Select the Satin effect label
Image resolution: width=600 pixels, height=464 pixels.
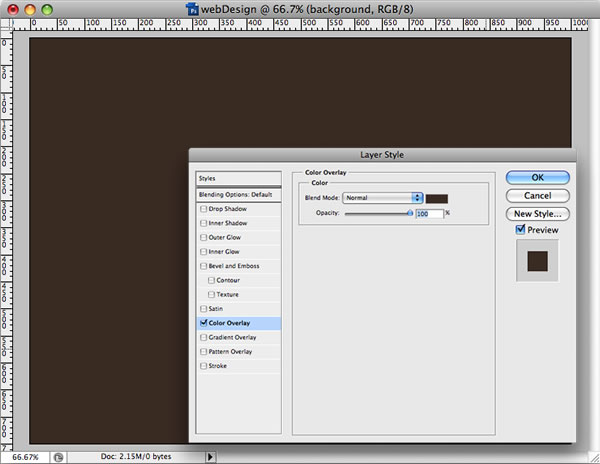(215, 309)
